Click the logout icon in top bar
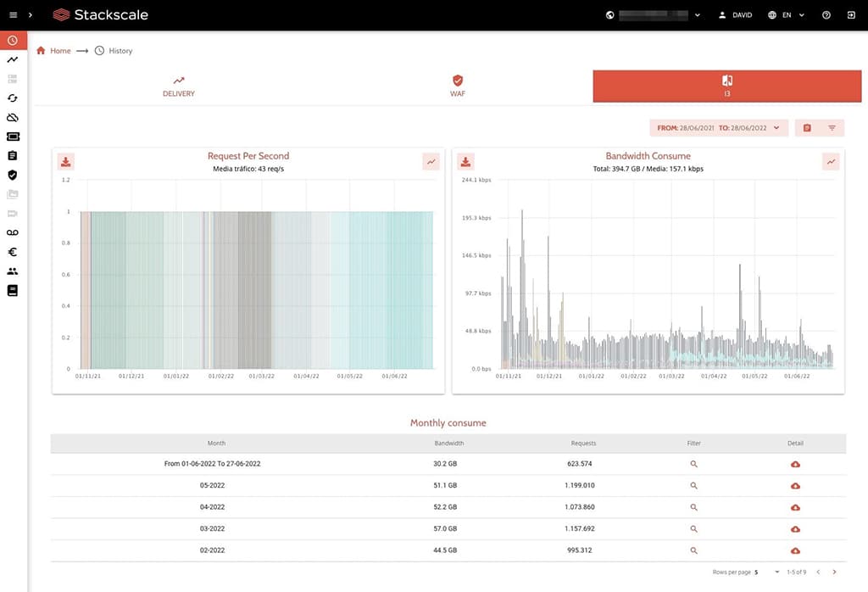This screenshot has height=592, width=868. (x=851, y=15)
